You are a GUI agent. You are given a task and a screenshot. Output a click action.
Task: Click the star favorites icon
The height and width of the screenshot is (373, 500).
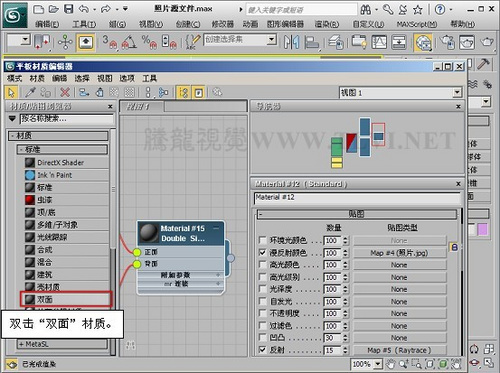pos(418,10)
